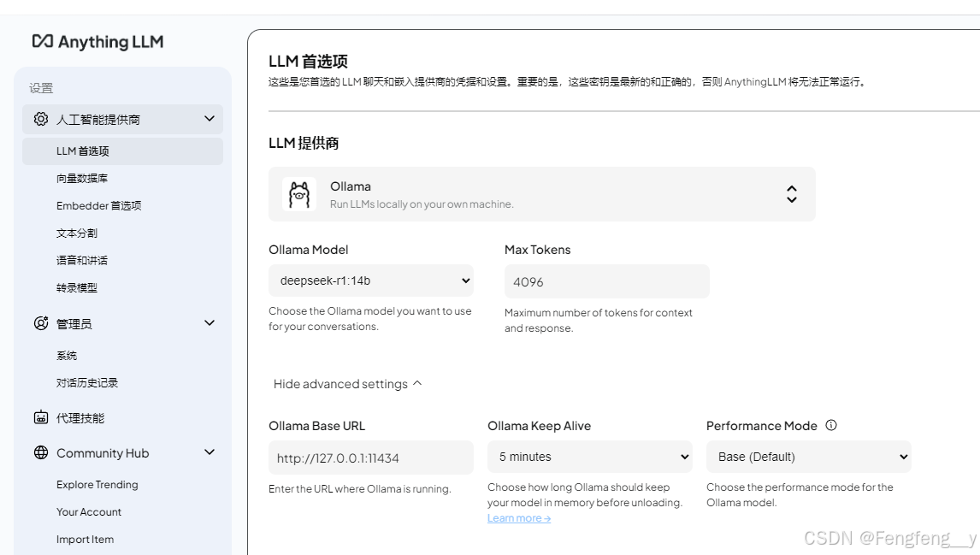Open 转录模型 settings

(x=77, y=287)
